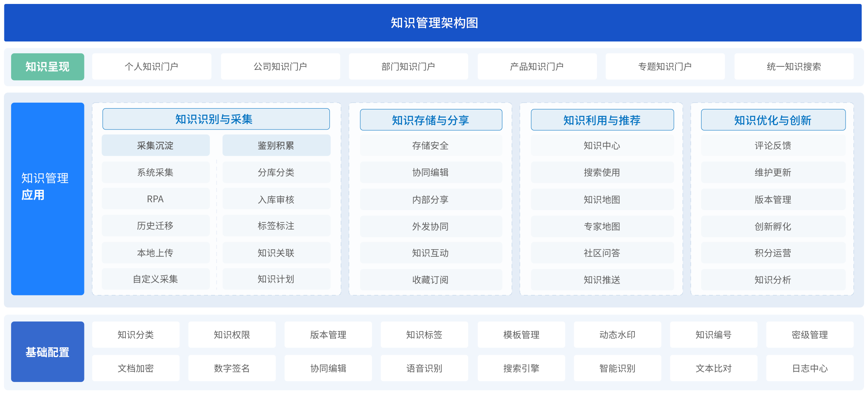Open the 知识优化与创新 header
Image resolution: width=868 pixels, height=395 pixels.
(773, 120)
